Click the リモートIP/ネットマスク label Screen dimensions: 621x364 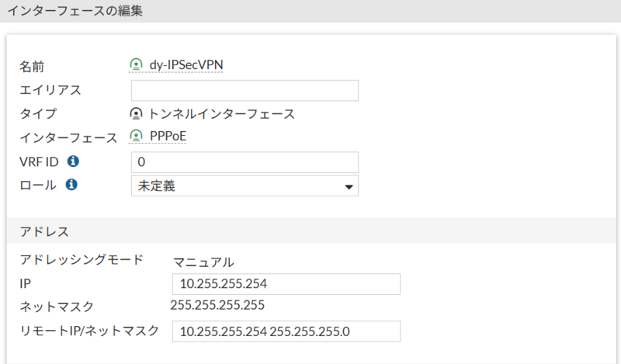pyautogui.click(x=89, y=331)
